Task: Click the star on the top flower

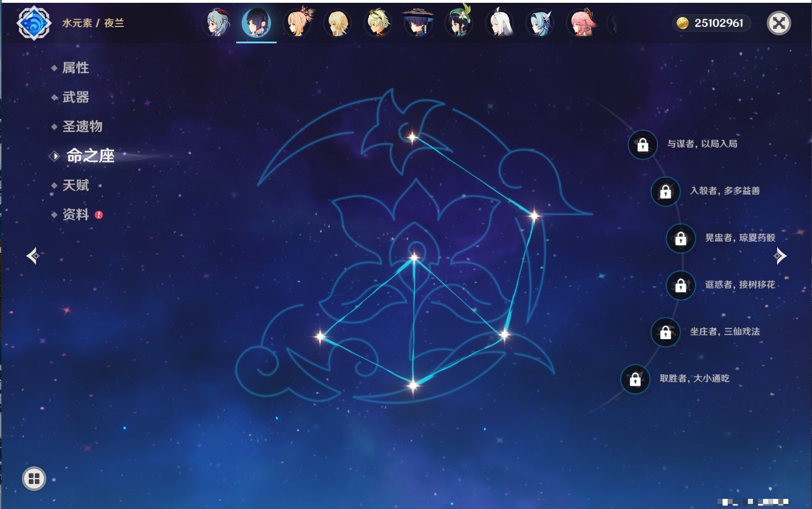Action: 412,137
